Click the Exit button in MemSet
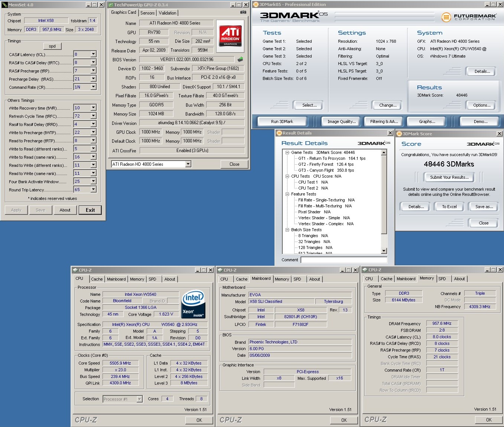The width and height of the screenshot is (504, 427). click(x=90, y=210)
